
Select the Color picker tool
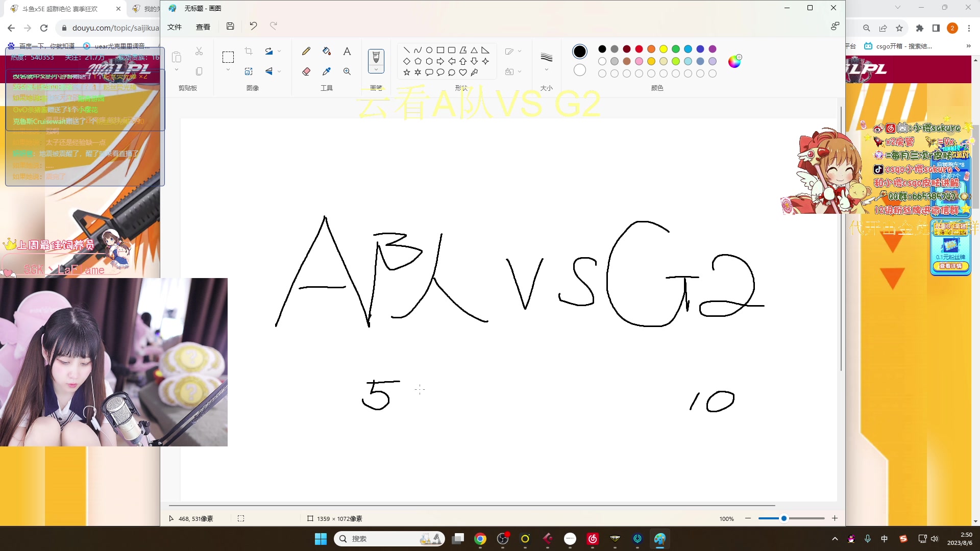[x=327, y=71]
